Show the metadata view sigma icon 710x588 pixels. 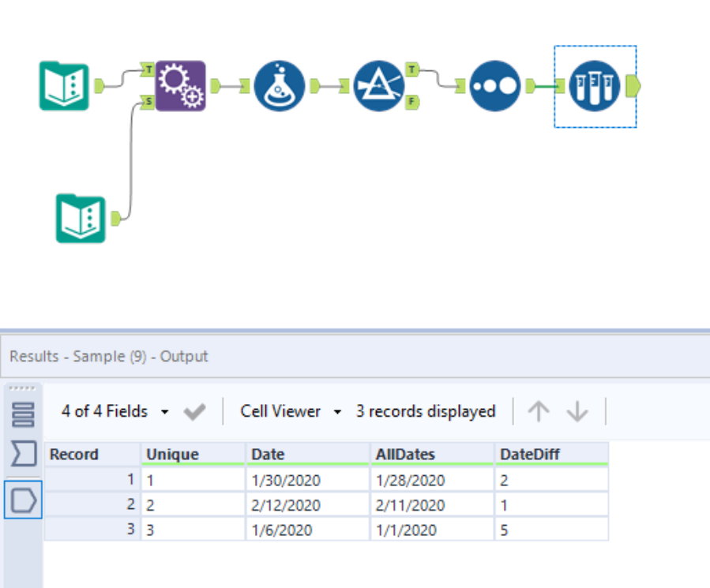coord(24,455)
